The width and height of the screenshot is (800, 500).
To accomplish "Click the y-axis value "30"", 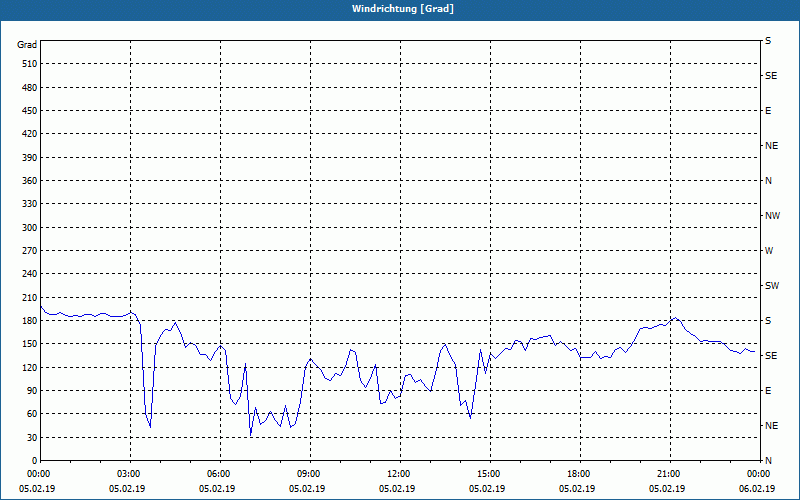I will [x=32, y=438].
